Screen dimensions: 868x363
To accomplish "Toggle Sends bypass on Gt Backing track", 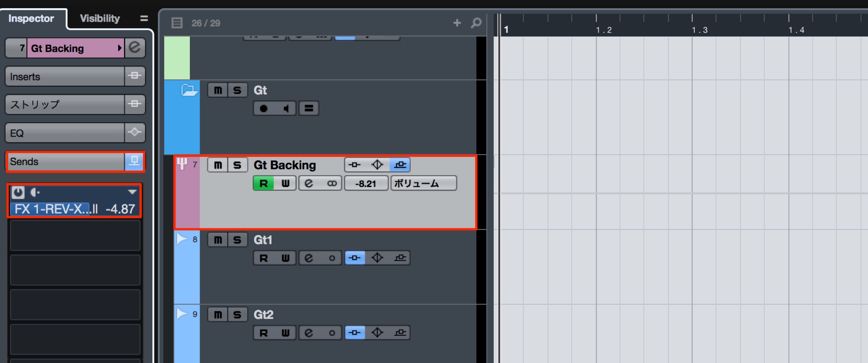I will [400, 165].
